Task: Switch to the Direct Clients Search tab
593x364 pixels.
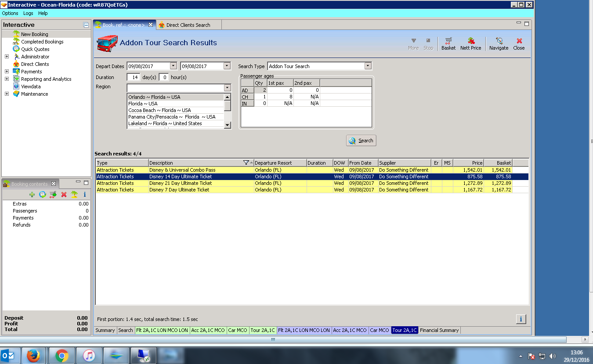Action: (188, 25)
